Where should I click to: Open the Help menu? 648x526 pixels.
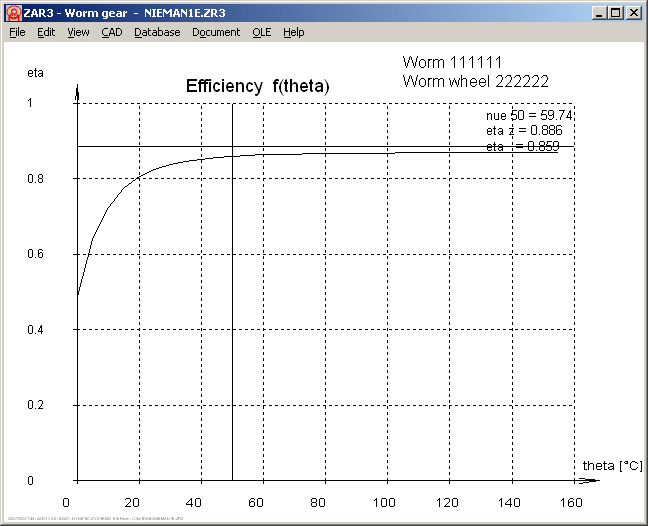point(293,32)
